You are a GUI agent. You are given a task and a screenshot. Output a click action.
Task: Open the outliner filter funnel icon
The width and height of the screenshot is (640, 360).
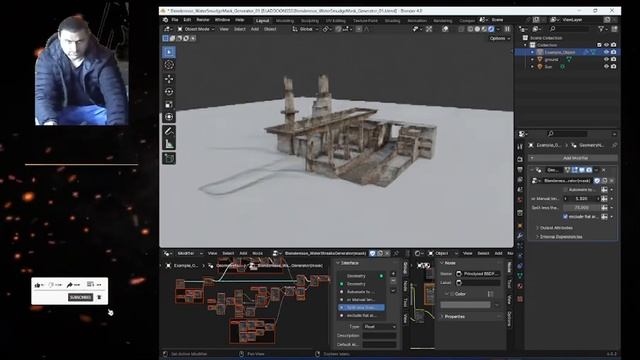point(601,29)
